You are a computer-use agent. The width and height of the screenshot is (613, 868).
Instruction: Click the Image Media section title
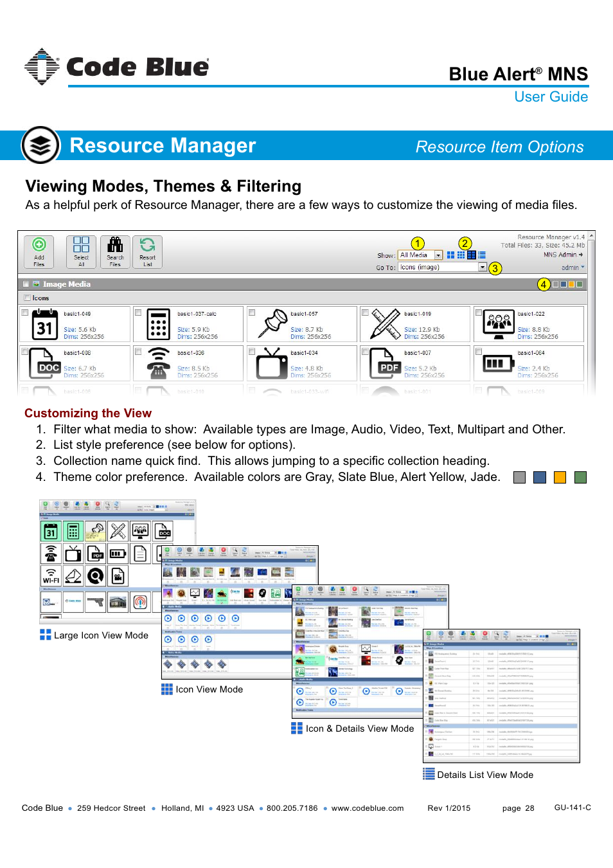[x=67, y=284]
